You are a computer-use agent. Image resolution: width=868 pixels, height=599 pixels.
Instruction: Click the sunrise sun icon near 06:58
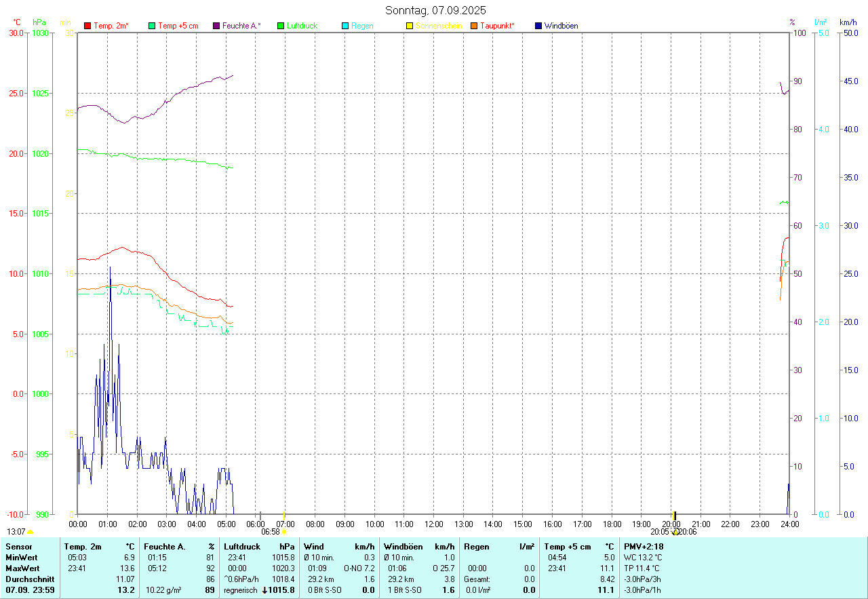[284, 533]
